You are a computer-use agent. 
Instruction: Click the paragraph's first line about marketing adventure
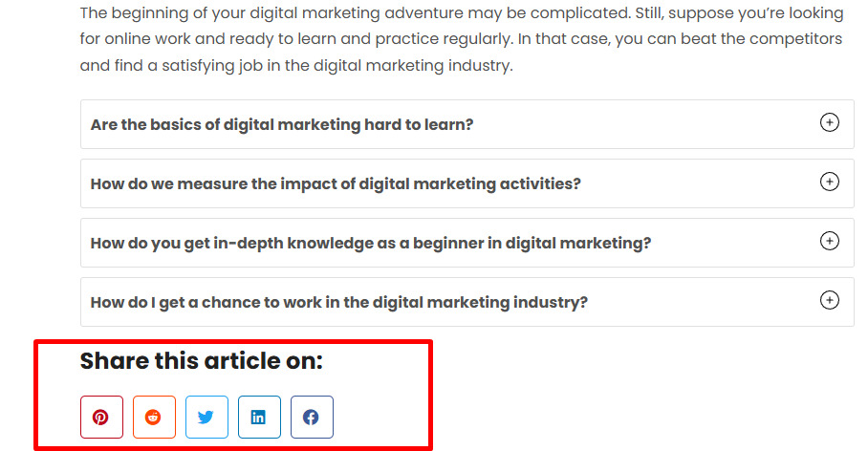tap(287, 13)
